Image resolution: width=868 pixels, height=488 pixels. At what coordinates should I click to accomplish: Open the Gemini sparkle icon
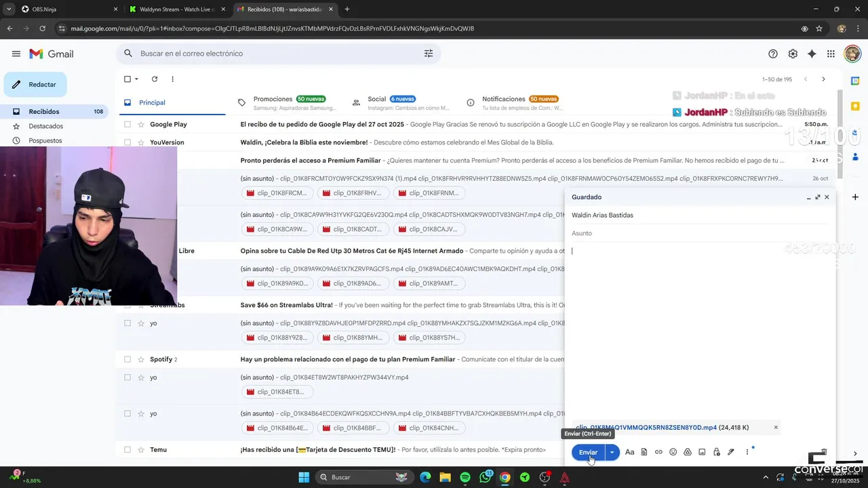point(812,54)
